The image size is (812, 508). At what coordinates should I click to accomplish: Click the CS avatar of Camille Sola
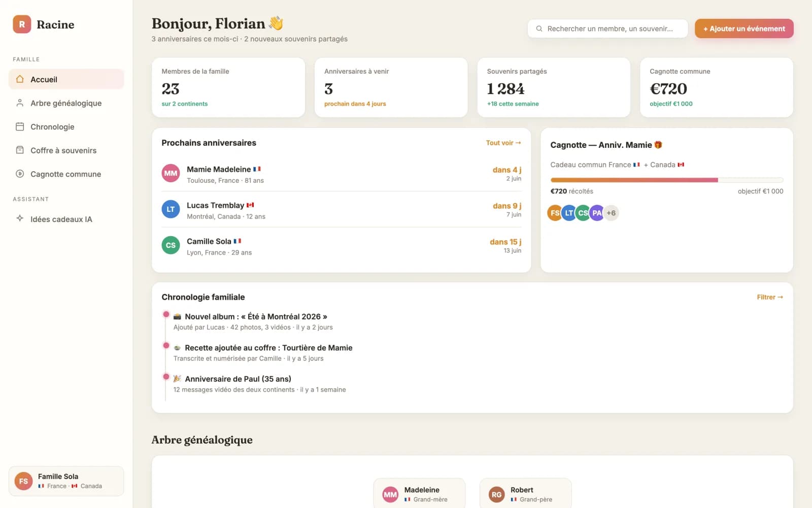[x=171, y=245]
